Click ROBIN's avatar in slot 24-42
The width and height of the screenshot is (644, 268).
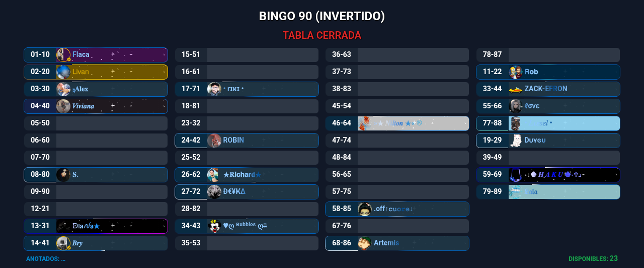(x=214, y=141)
